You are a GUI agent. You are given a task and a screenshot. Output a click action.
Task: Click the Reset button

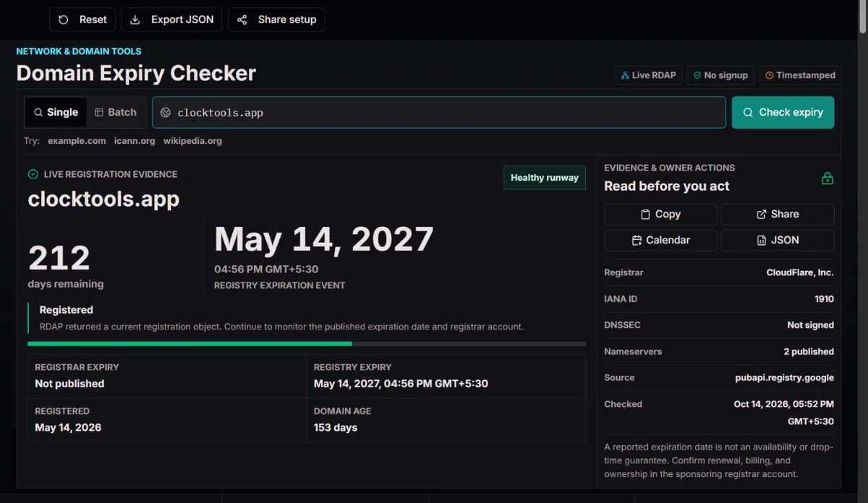click(82, 20)
